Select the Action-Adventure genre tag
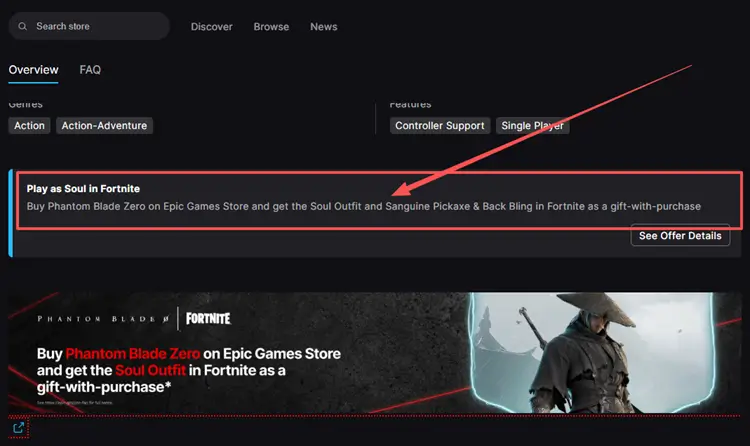Image resolution: width=750 pixels, height=446 pixels. click(x=104, y=125)
